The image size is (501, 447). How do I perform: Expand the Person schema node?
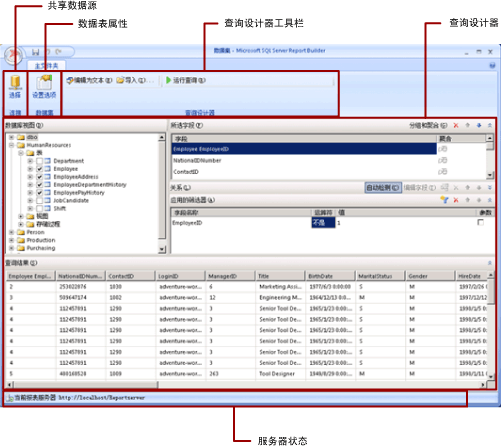pos(12,232)
